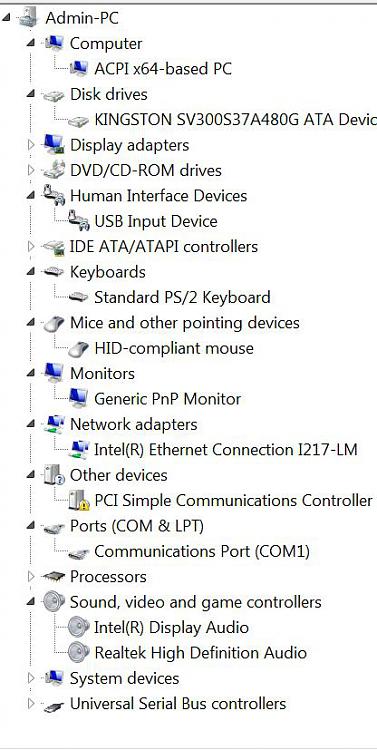Click the Intel Ethernet Connection adapter icon
Screen dimensions: 377x750
click(78, 450)
